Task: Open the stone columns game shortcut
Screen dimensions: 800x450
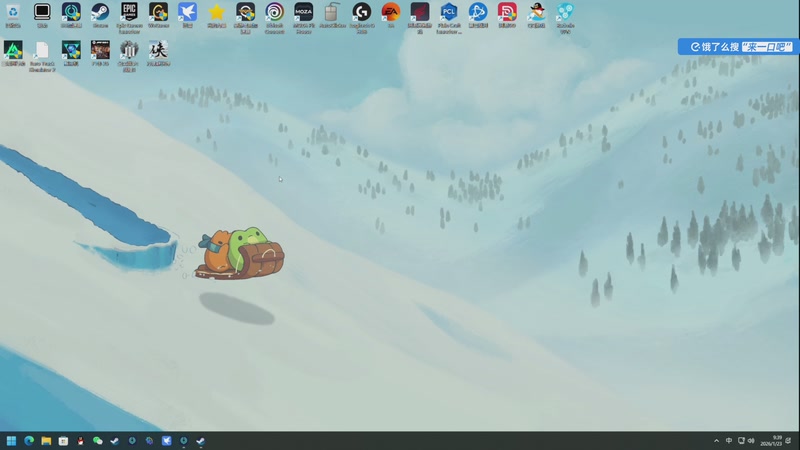Action: 129,56
